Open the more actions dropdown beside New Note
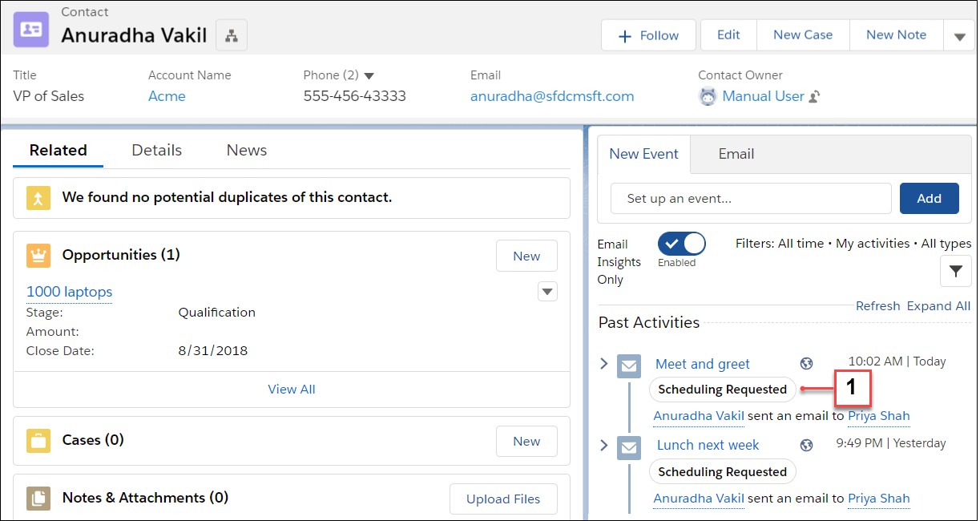Screen dimensions: 980x521 (x=959, y=36)
